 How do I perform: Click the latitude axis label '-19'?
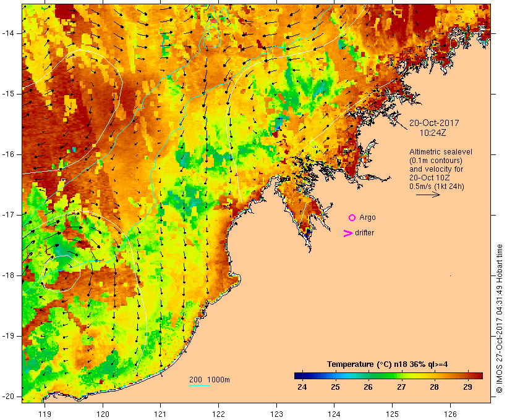8,336
